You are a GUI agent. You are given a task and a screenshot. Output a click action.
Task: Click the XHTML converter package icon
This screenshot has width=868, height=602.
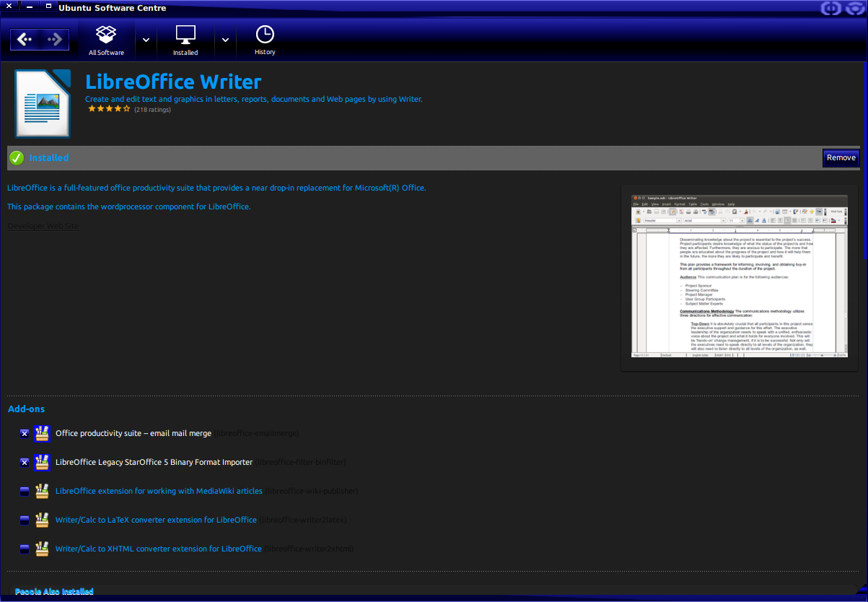(x=41, y=549)
